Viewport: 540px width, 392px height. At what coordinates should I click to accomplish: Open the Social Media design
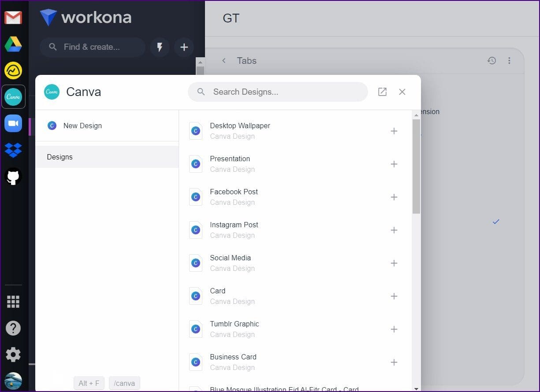(x=295, y=263)
